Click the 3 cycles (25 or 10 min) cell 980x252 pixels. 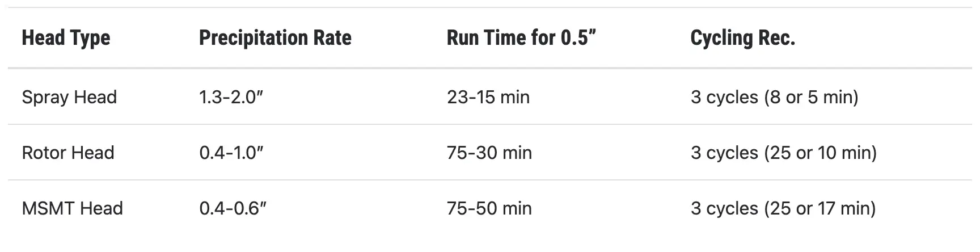point(783,153)
